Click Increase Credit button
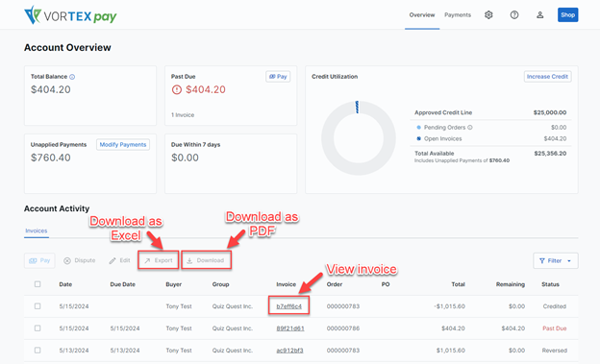 click(547, 77)
